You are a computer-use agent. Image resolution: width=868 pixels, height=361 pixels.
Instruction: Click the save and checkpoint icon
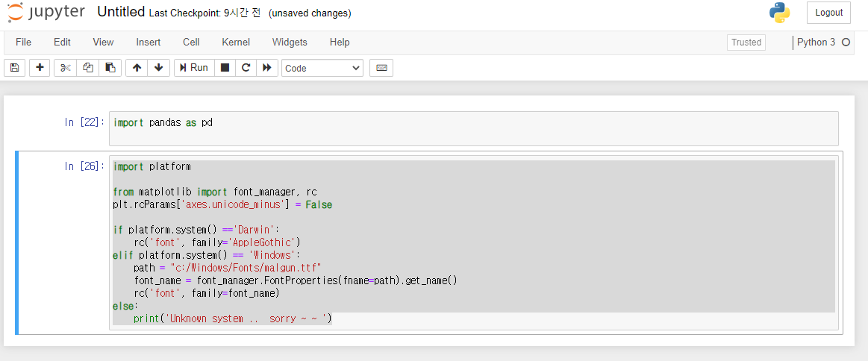[14, 68]
